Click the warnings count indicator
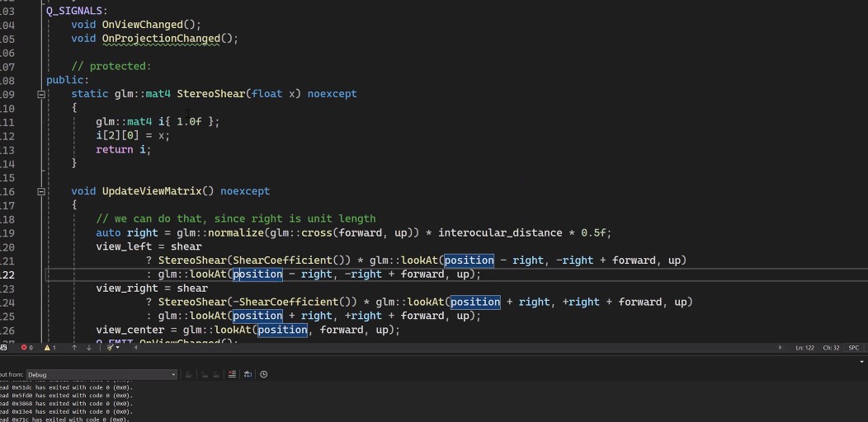The width and height of the screenshot is (868, 422). [50, 348]
